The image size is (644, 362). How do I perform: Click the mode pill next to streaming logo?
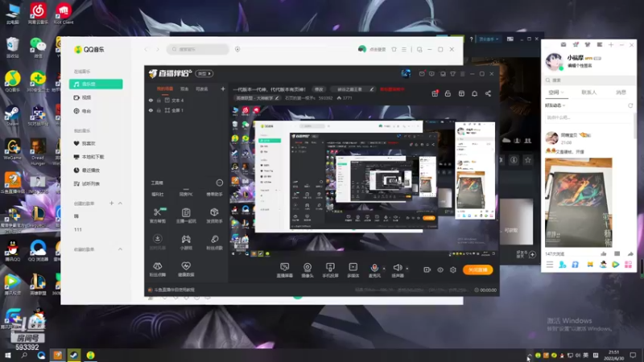(x=204, y=73)
